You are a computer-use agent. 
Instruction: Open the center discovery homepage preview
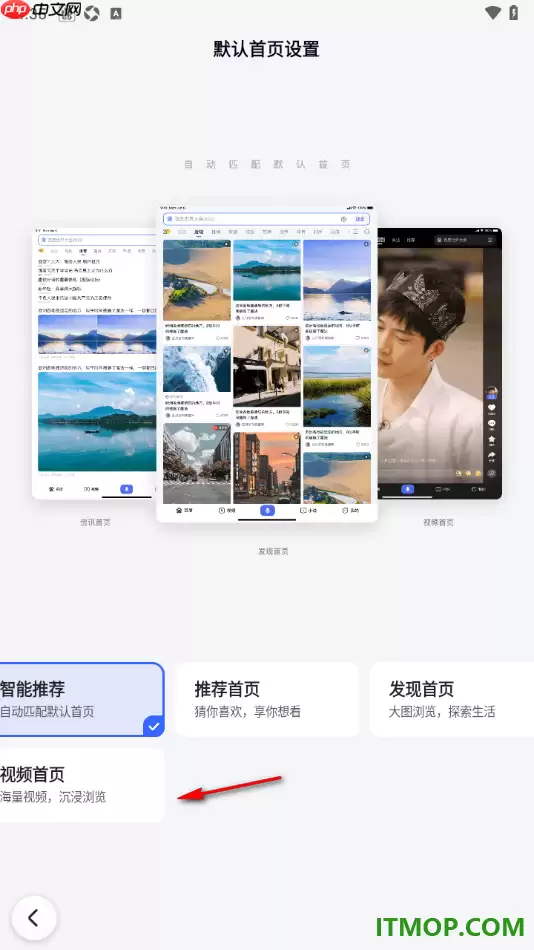pyautogui.click(x=267, y=364)
